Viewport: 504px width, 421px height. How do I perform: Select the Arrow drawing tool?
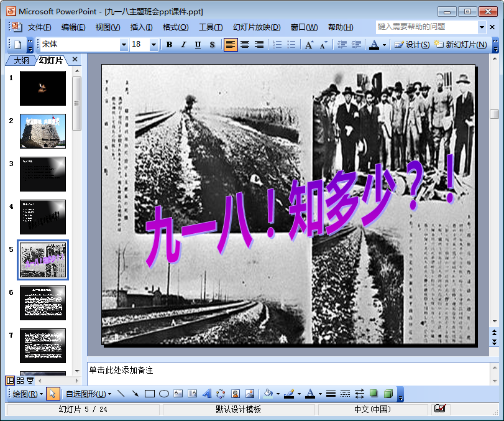coord(135,394)
